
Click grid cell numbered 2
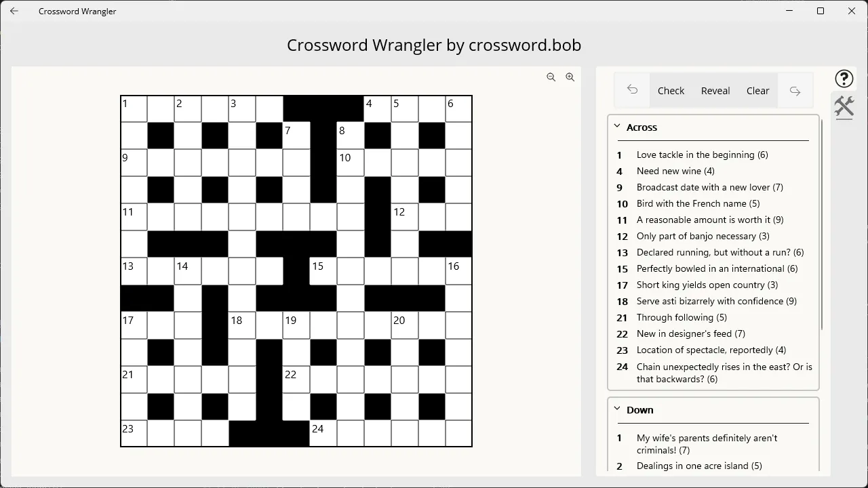[188, 109]
